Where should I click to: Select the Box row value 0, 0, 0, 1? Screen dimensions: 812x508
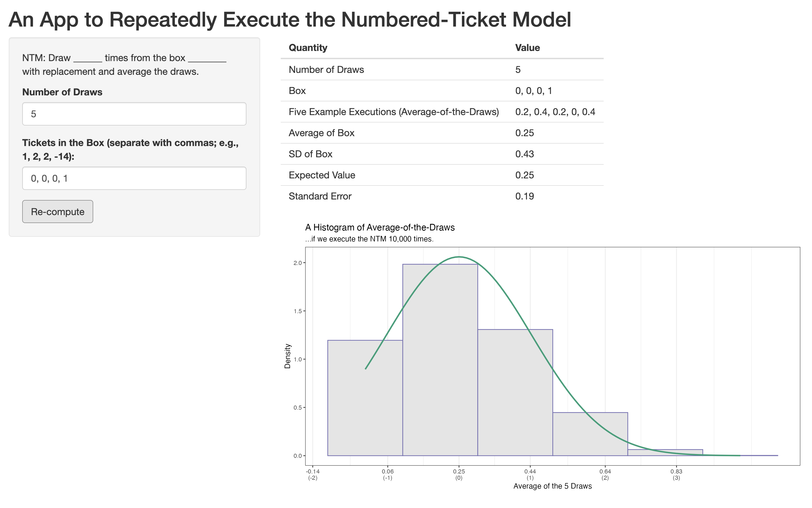[x=533, y=91]
